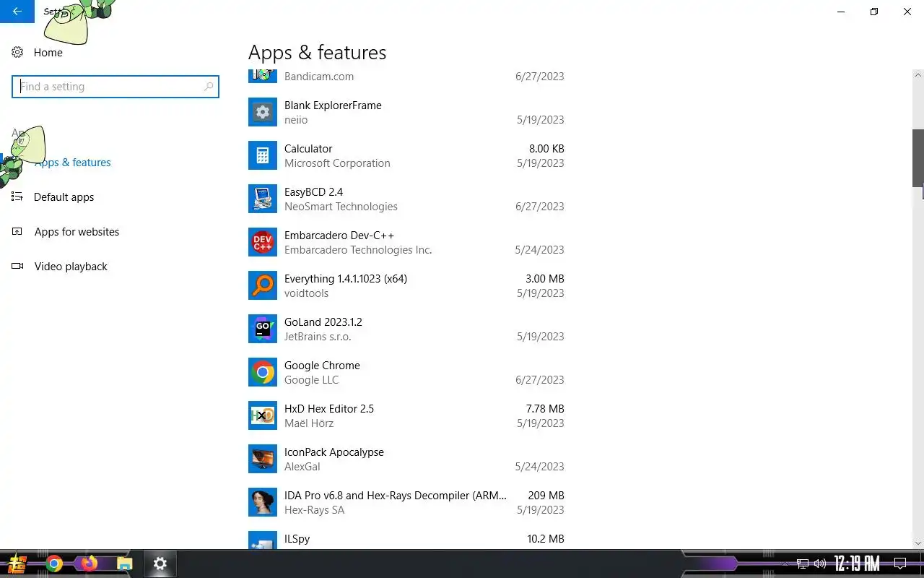
Task: Click the Bandicam.com publisher text
Action: pyautogui.click(x=319, y=77)
